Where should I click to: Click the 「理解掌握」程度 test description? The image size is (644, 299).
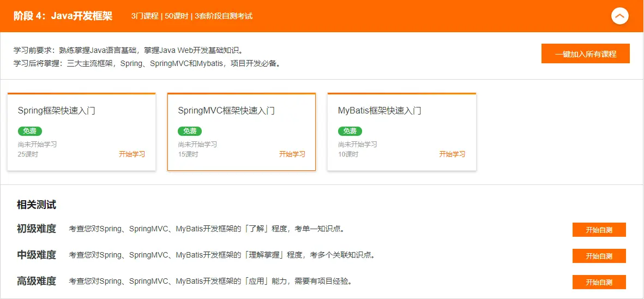(222, 255)
